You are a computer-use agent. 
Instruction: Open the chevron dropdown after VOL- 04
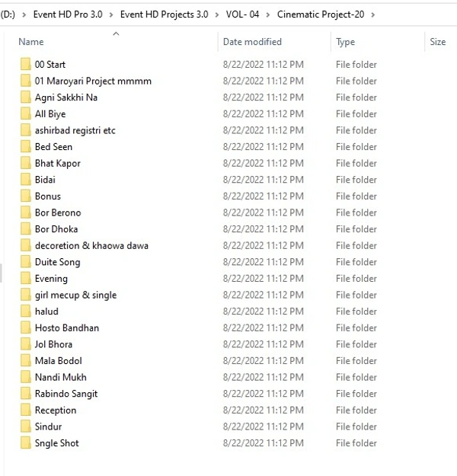point(268,14)
